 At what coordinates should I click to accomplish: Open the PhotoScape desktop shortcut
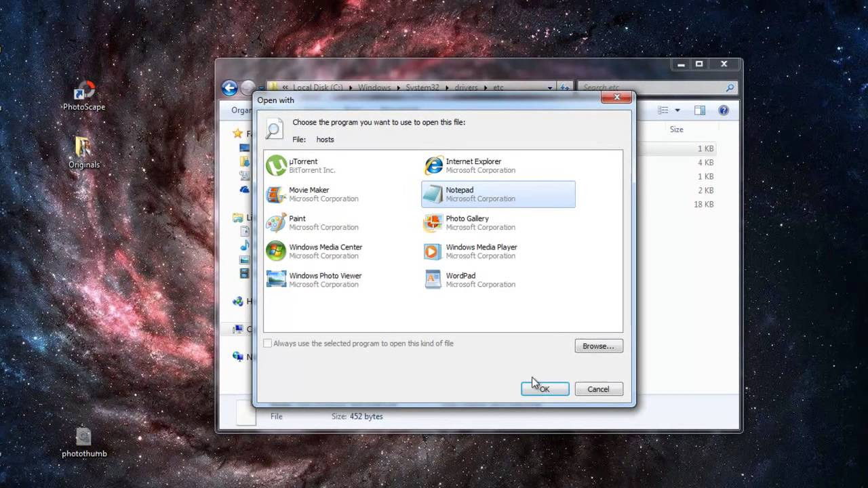tap(84, 96)
